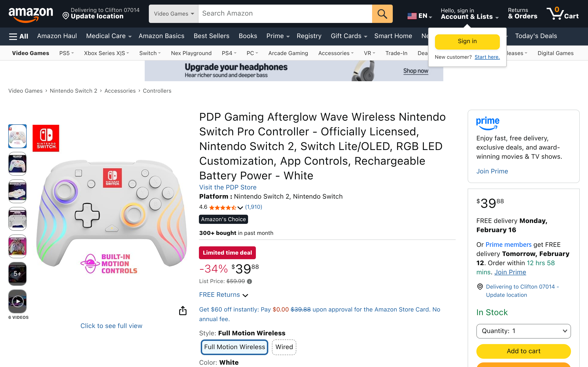Visit the PDP Store link

coord(228,187)
